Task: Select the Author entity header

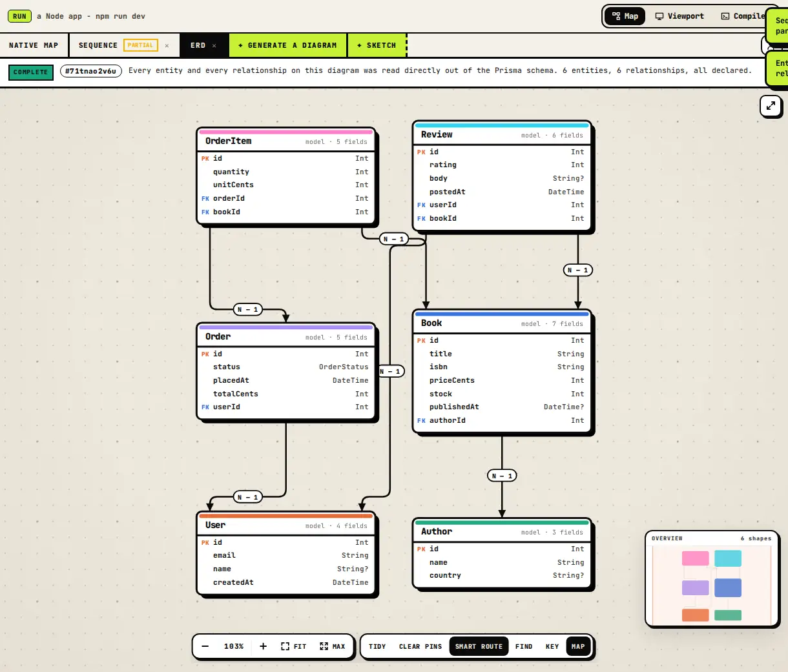Action: coord(502,532)
